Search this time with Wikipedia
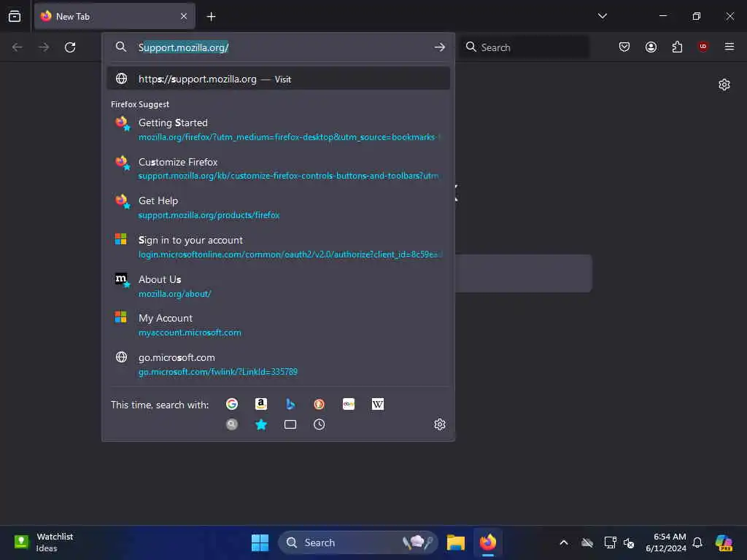The height and width of the screenshot is (560, 747). 378,404
